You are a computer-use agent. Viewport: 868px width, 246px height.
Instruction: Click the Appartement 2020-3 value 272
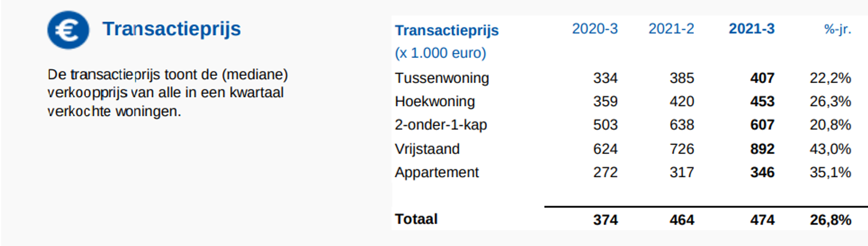pos(605,172)
